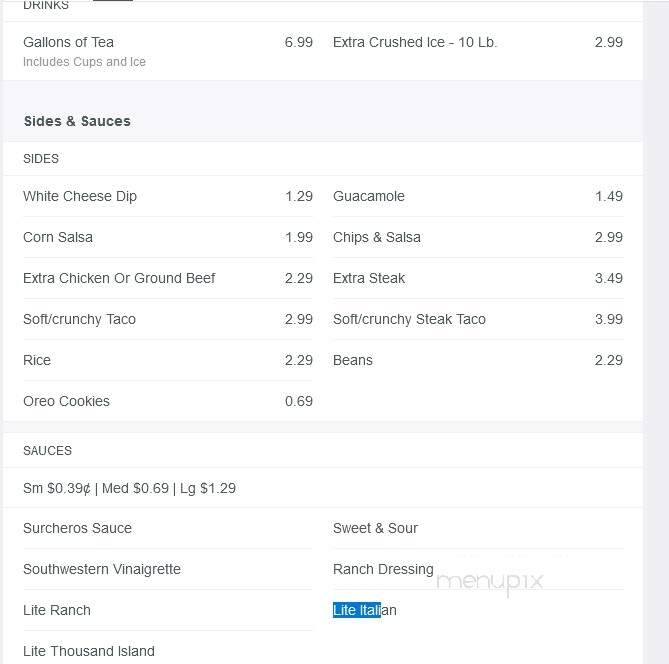Select the White Cheese Dip entry

tap(80, 196)
